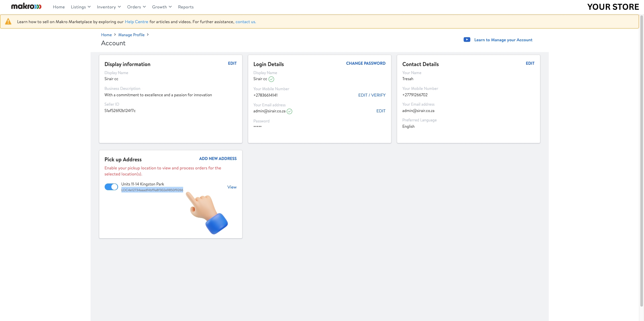The width and height of the screenshot is (644, 321).
Task: Expand the Orders dropdown
Action: point(136,7)
